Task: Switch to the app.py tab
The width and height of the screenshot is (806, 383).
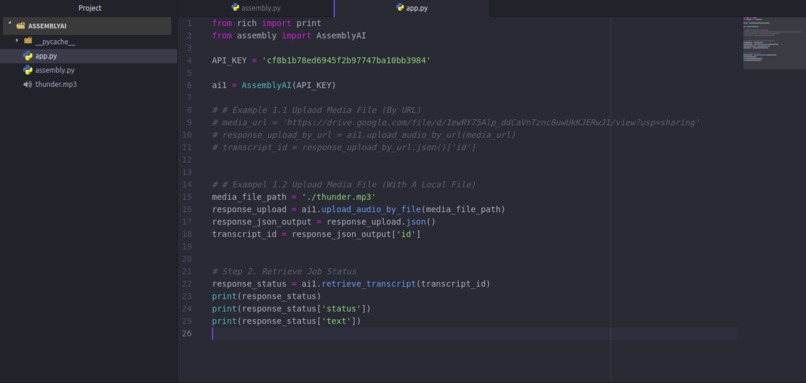Action: click(412, 8)
